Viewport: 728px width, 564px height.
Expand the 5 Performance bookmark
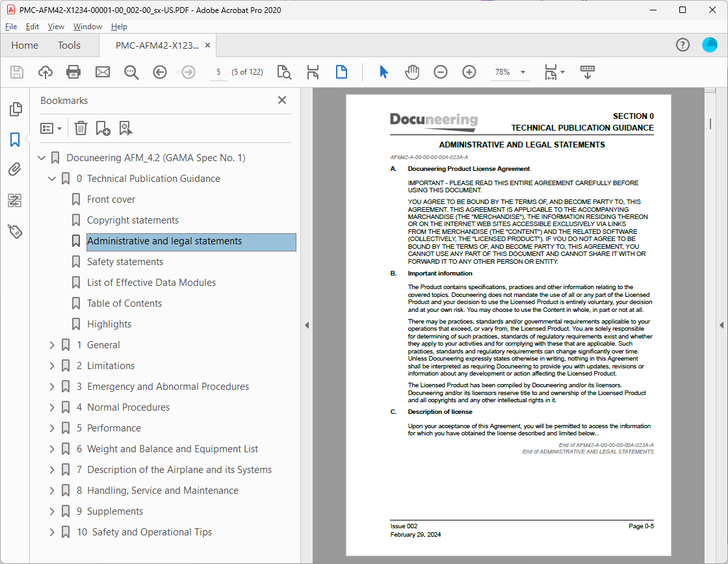52,428
